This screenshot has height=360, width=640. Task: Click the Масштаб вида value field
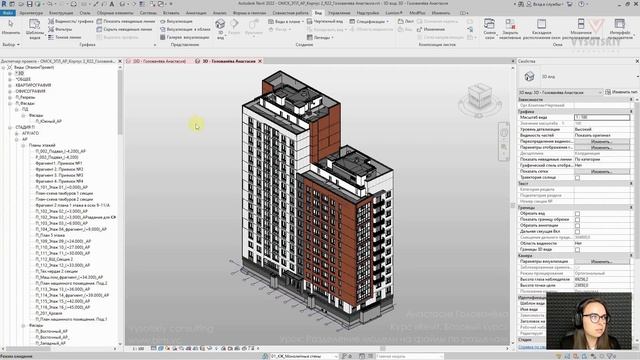pyautogui.click(x=602, y=117)
